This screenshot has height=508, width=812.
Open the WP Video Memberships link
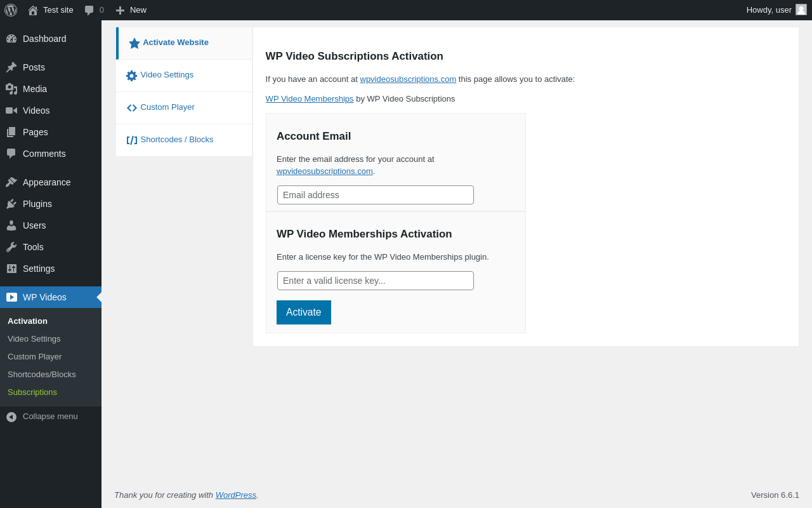pyautogui.click(x=310, y=99)
